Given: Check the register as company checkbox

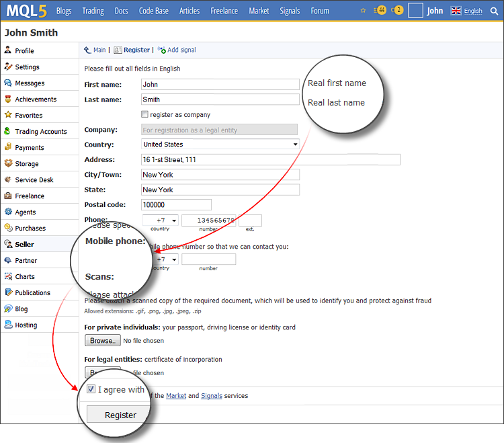Looking at the screenshot, I should pos(144,114).
